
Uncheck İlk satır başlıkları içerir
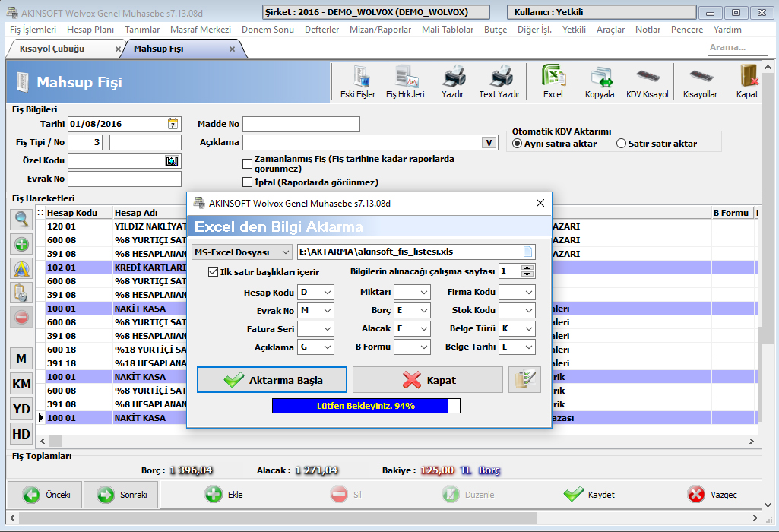(213, 272)
